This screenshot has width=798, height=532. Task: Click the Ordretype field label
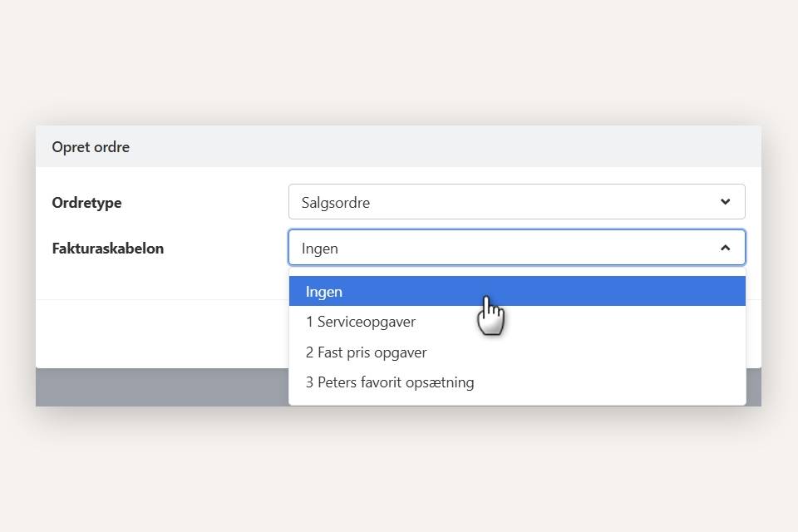(x=86, y=203)
